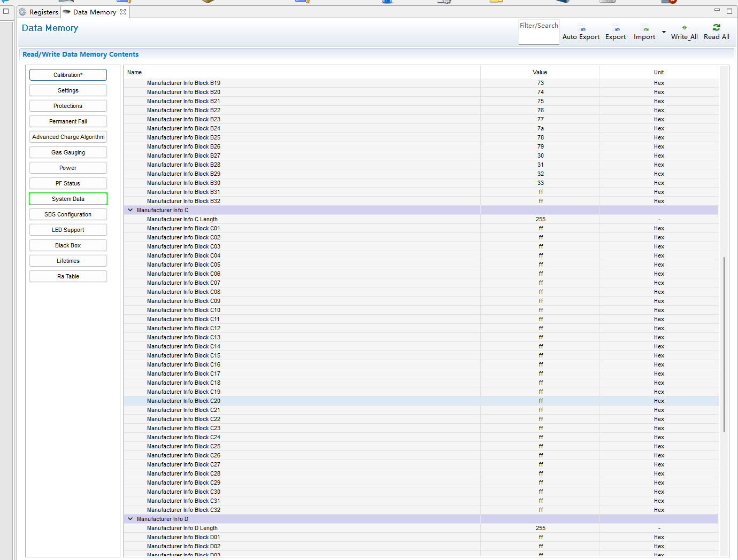Open the Power category
738x560 pixels.
tap(68, 168)
